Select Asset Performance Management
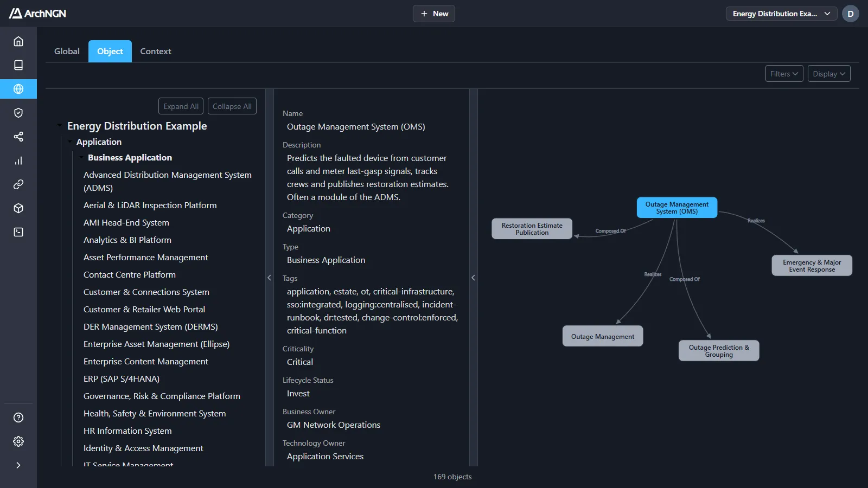Screen dimensions: 868x488 point(146,257)
